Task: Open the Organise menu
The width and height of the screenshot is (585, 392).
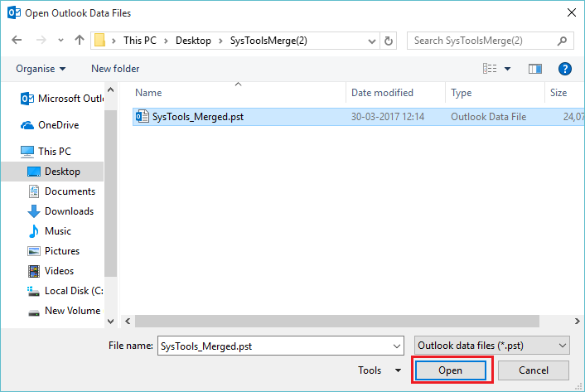Action: 41,69
